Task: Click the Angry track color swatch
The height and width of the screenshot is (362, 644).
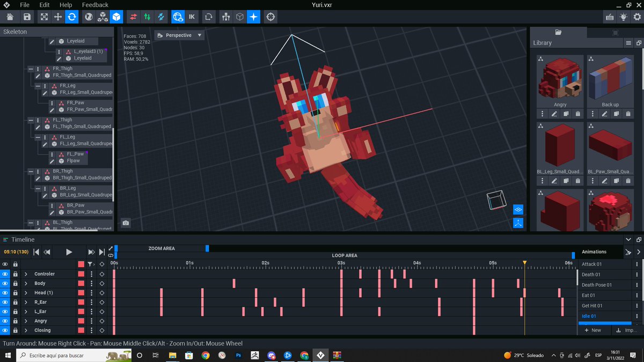Action: click(81, 321)
